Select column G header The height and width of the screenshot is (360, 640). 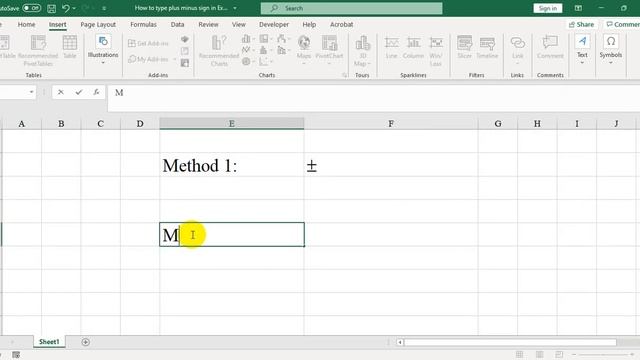click(498, 123)
